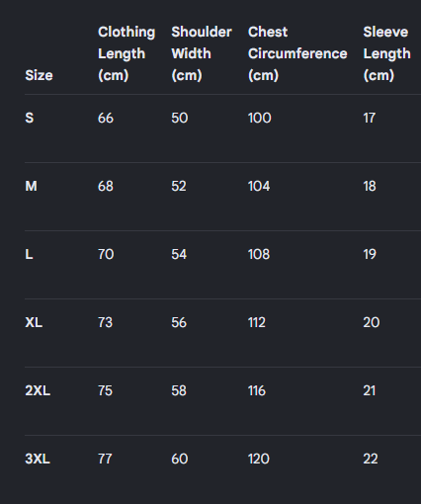
Task: Click the chest circumference value 100
Action: click(x=260, y=118)
